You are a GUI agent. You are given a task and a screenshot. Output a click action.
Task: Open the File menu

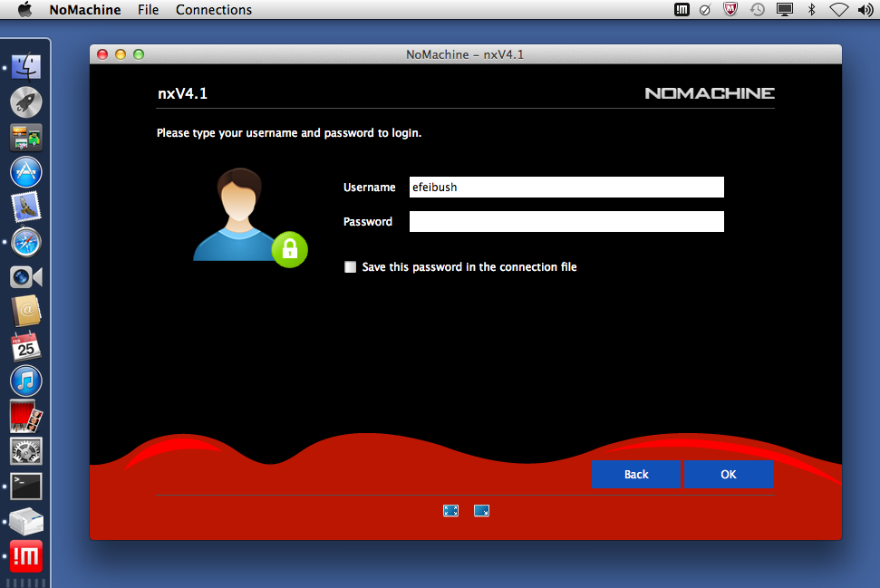[x=148, y=10]
